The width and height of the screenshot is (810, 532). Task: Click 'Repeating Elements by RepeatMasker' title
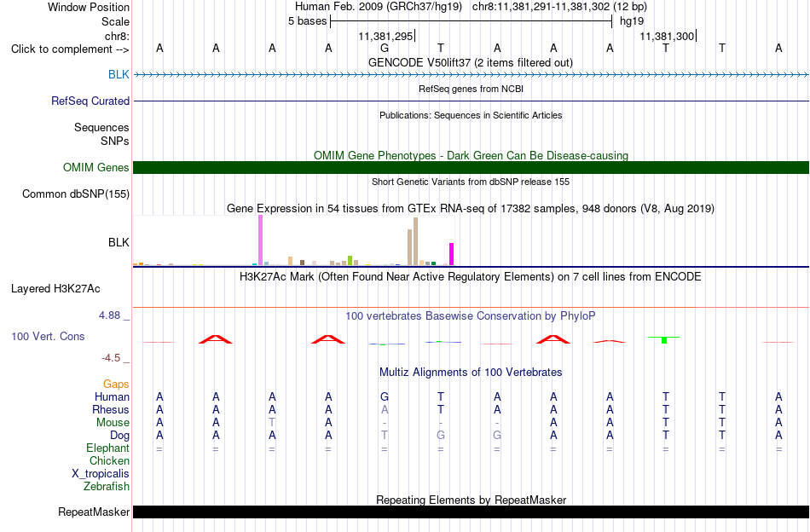coord(472,500)
